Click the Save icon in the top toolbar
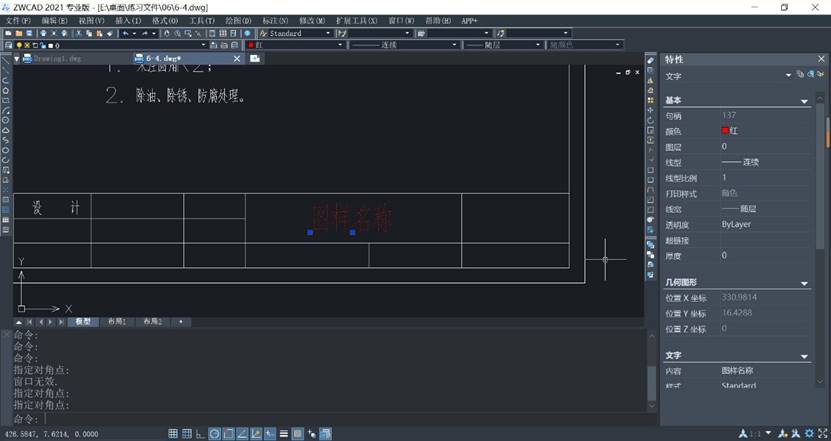Screen dimensions: 831x441 point(29,33)
